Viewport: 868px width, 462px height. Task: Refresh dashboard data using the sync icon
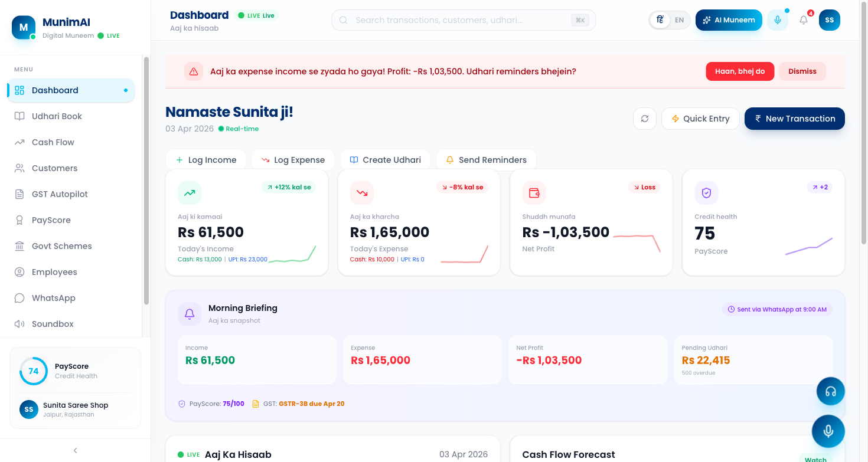coord(644,119)
